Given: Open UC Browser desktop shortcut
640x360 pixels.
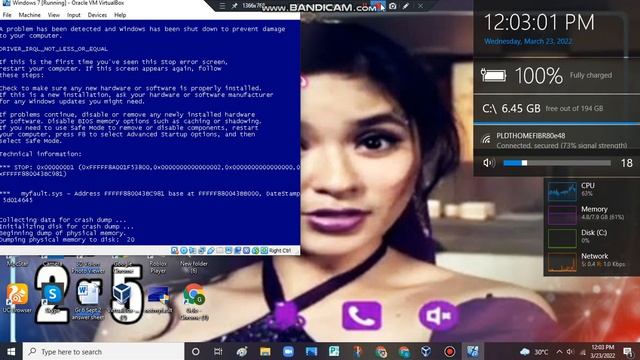Looking at the screenshot, I should 17,298.
